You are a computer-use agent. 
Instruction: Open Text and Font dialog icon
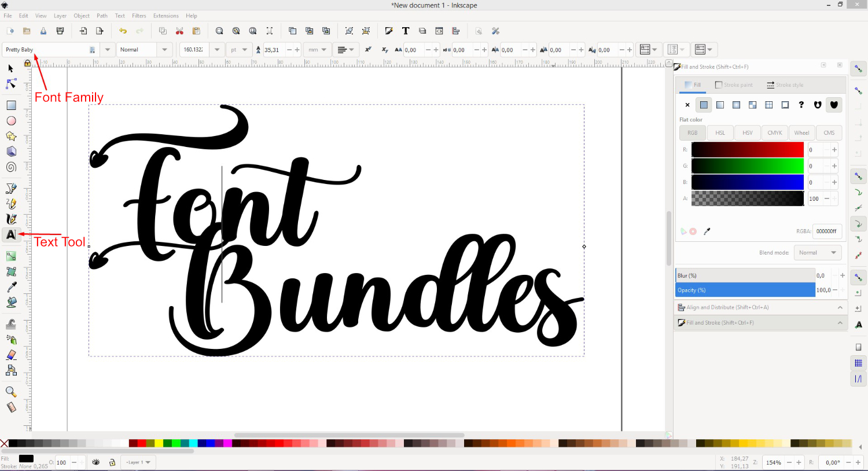[406, 31]
